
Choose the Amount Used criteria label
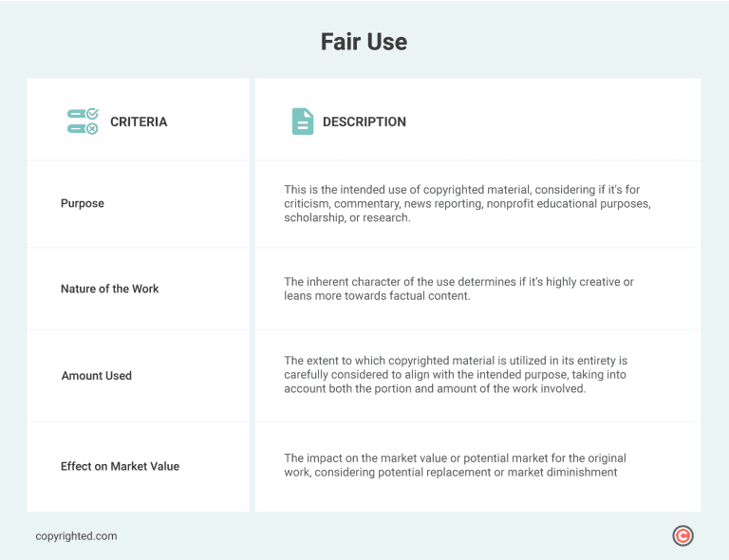pos(97,376)
